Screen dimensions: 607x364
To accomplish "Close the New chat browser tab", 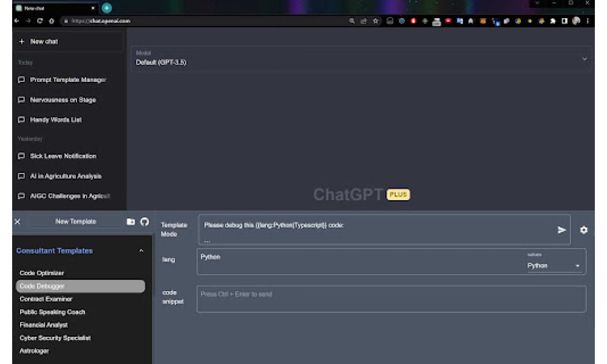I will pos(93,8).
